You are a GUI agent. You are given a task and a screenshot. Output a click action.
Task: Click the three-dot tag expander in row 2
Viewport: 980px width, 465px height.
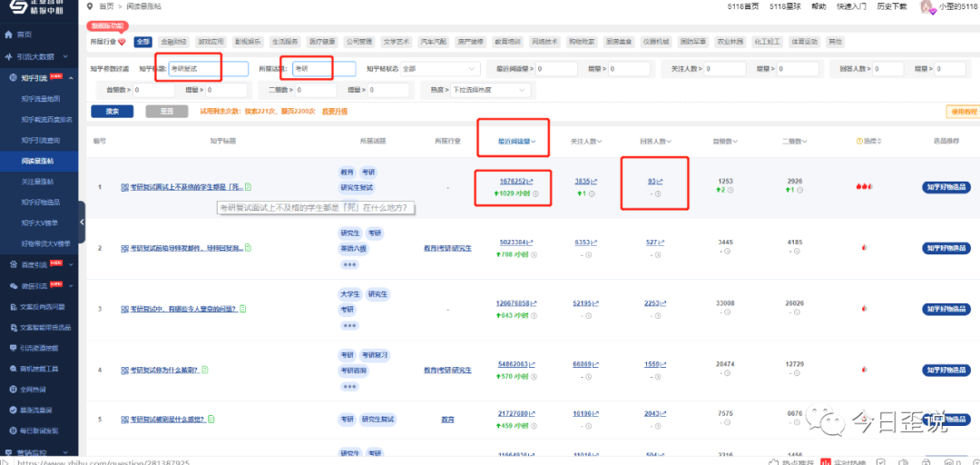click(x=349, y=264)
